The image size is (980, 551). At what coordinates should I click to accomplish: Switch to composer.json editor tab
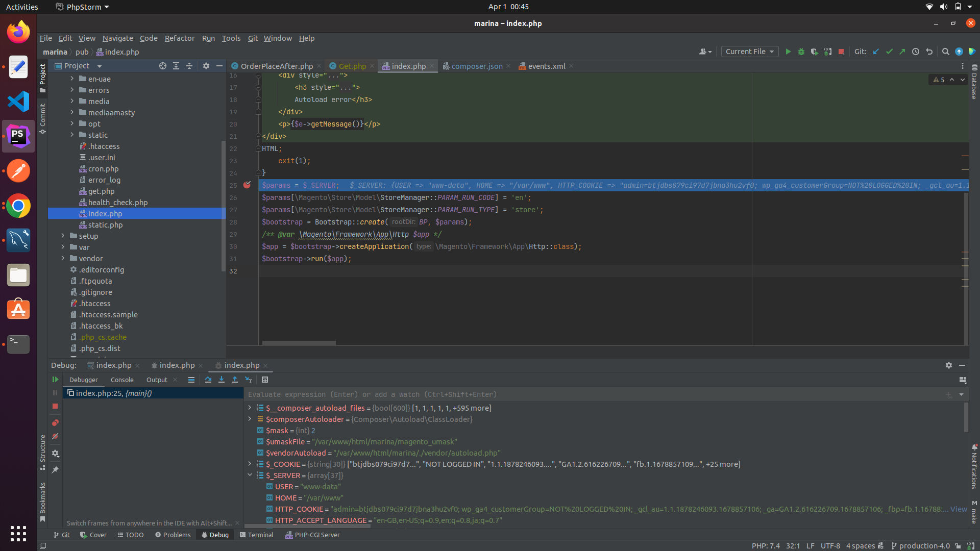pos(476,66)
